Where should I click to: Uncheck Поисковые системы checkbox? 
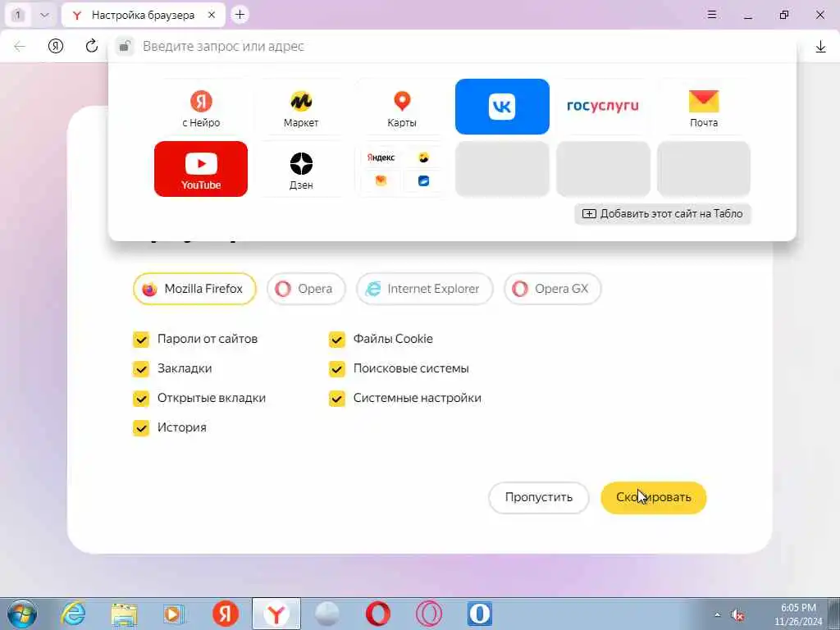(337, 368)
